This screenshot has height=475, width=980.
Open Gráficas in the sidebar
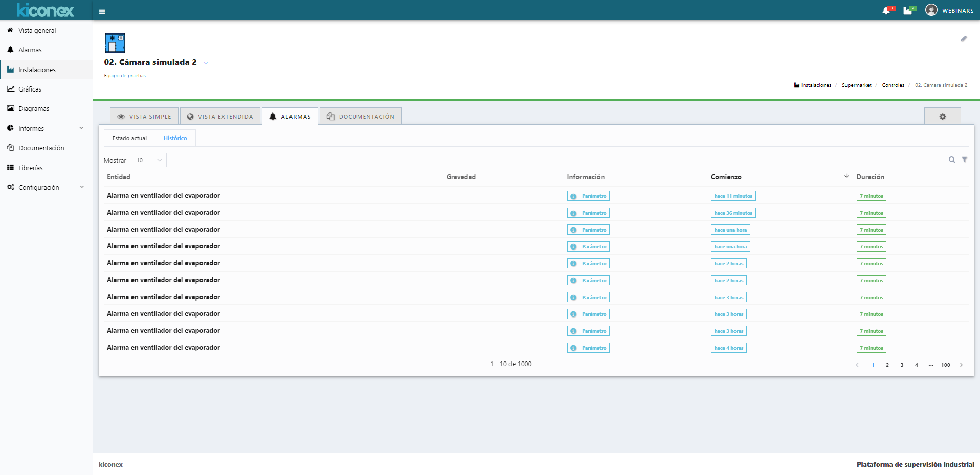point(30,89)
